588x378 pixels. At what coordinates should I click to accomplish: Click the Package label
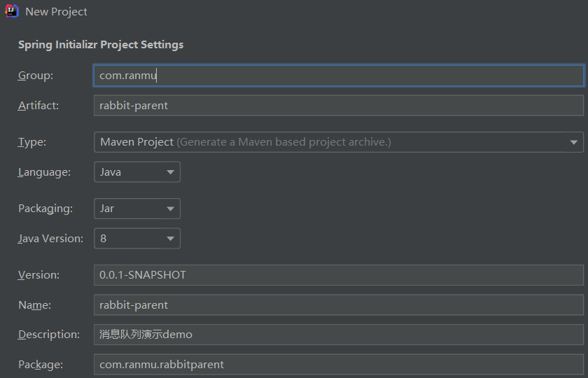coord(41,365)
